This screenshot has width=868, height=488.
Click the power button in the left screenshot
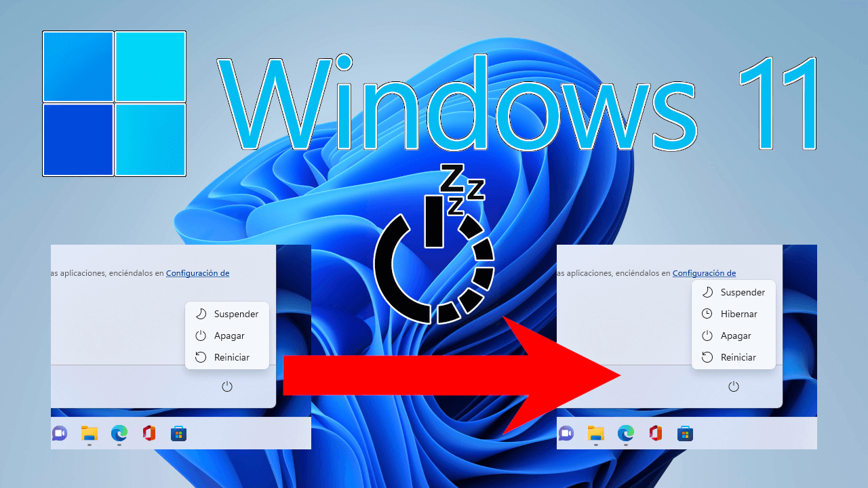227,386
